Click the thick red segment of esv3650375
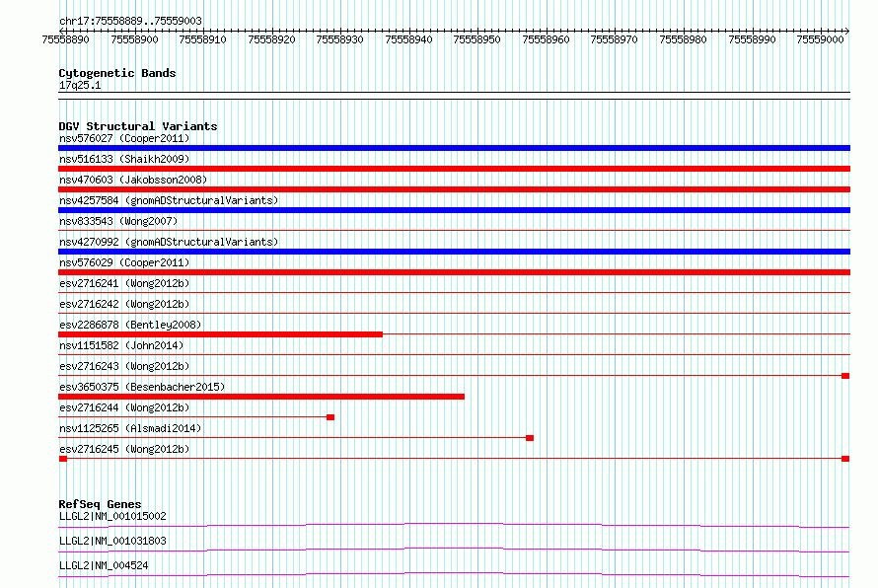The image size is (878, 588). [x=261, y=397]
